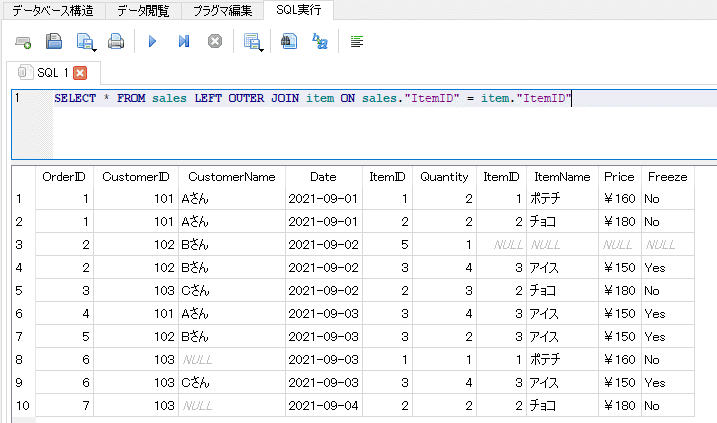The width and height of the screenshot is (717, 423).
Task: Click Cさん cell in row 5
Action: point(232,291)
